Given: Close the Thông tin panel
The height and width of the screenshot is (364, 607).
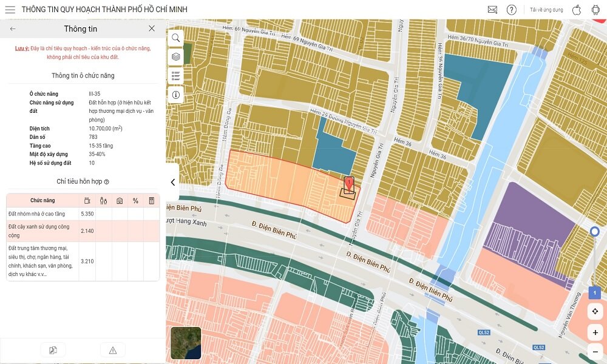Looking at the screenshot, I should point(152,29).
